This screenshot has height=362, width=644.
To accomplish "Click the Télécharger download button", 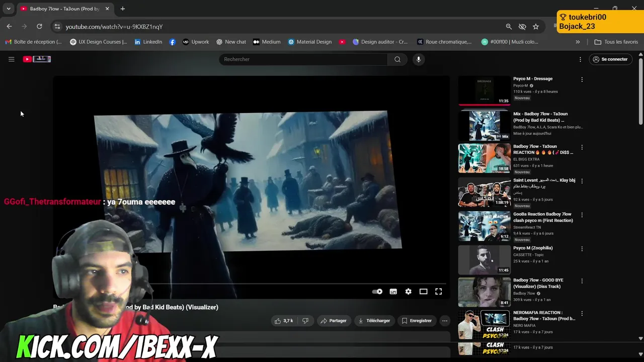I will pos(374,321).
